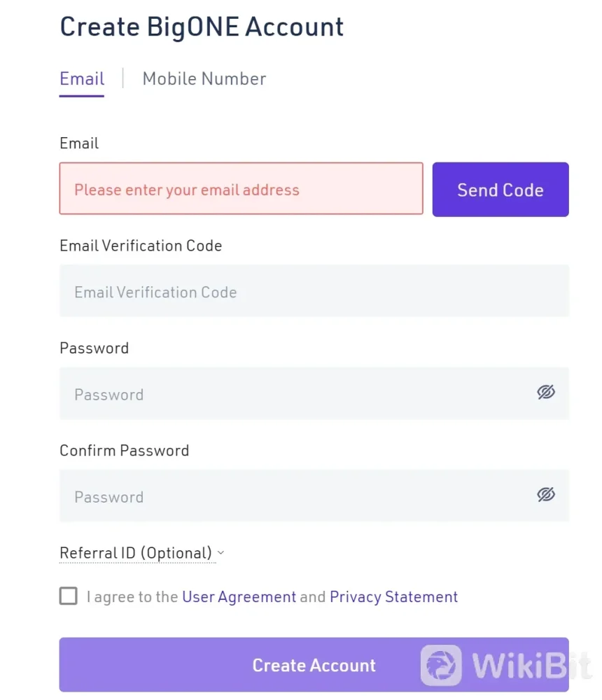
Task: Click the Create BigONE Account heading
Action: pyautogui.click(x=202, y=27)
